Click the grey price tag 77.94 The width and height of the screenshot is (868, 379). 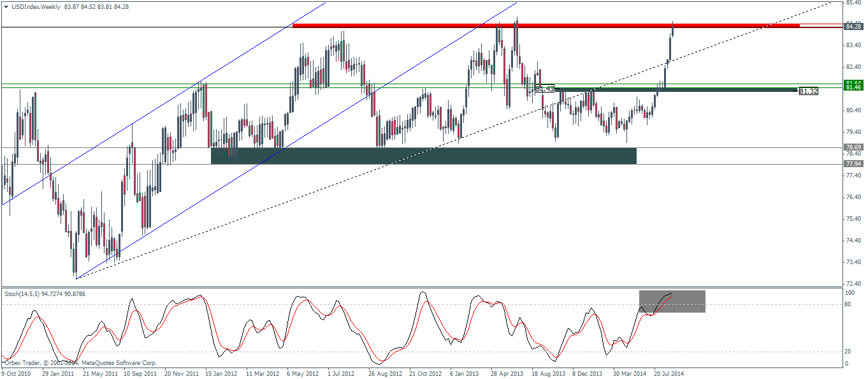(853, 163)
